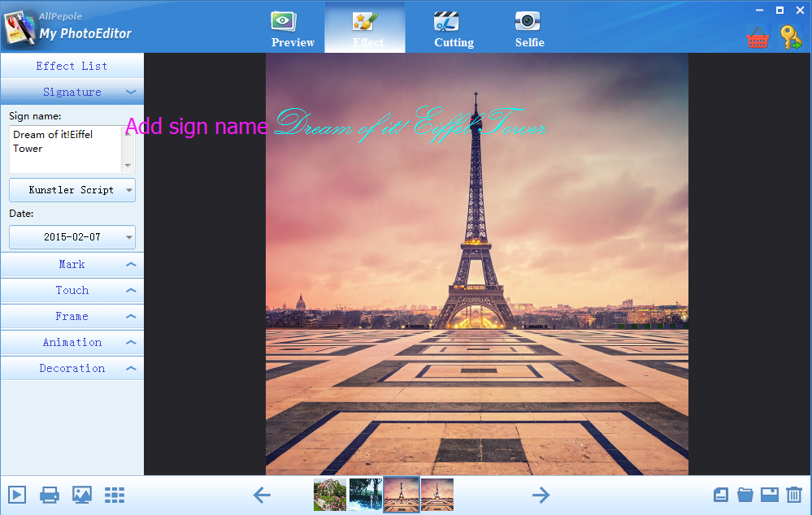The image size is (812, 515).
Task: Expand the Animation section
Action: point(72,342)
